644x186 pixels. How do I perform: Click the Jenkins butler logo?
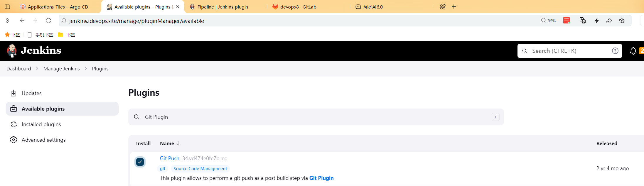12,51
